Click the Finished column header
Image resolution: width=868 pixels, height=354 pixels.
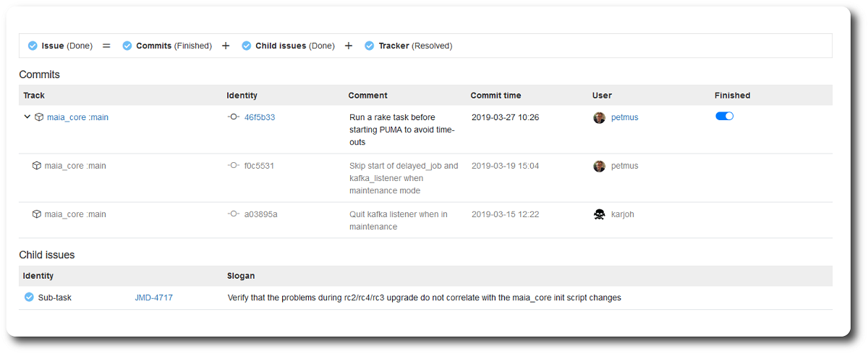(x=732, y=96)
